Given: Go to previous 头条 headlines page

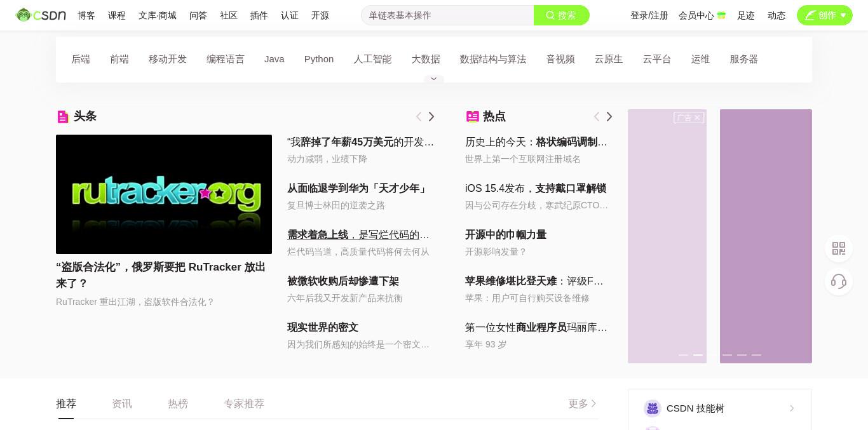Looking at the screenshot, I should tap(419, 116).
